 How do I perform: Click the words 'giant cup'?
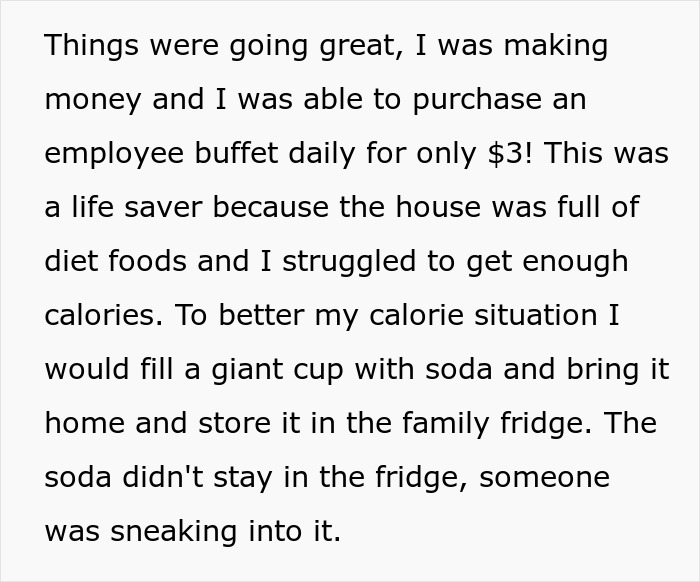277,370
